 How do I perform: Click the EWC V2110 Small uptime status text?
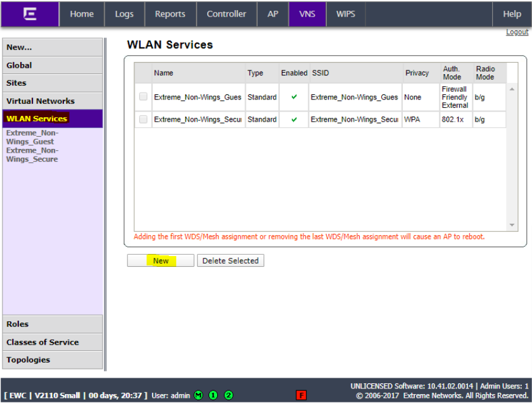click(x=75, y=395)
